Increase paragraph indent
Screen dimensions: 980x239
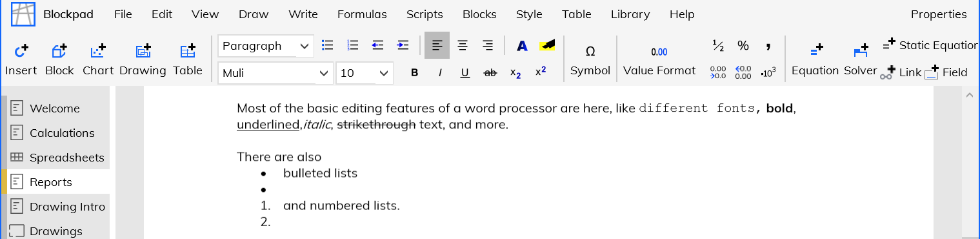coord(403,45)
